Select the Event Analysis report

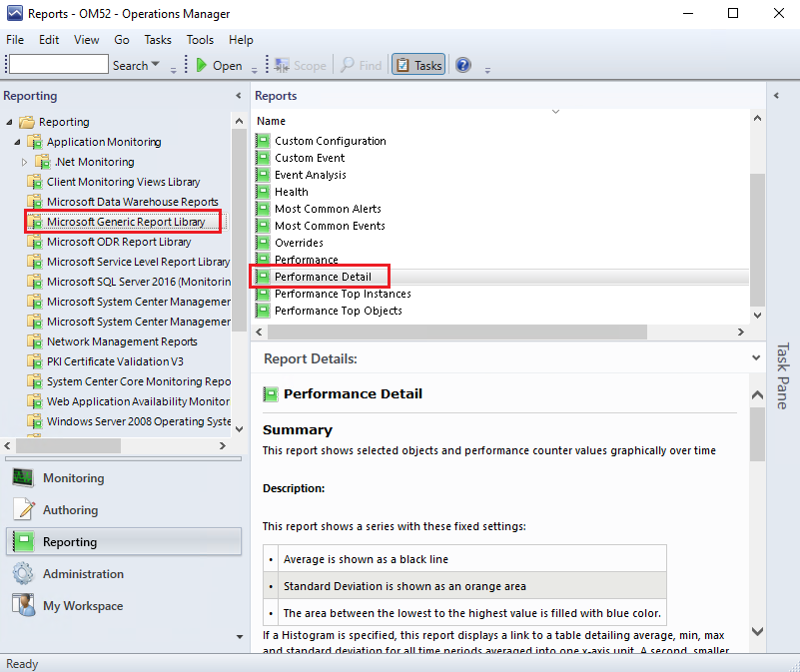point(311,175)
